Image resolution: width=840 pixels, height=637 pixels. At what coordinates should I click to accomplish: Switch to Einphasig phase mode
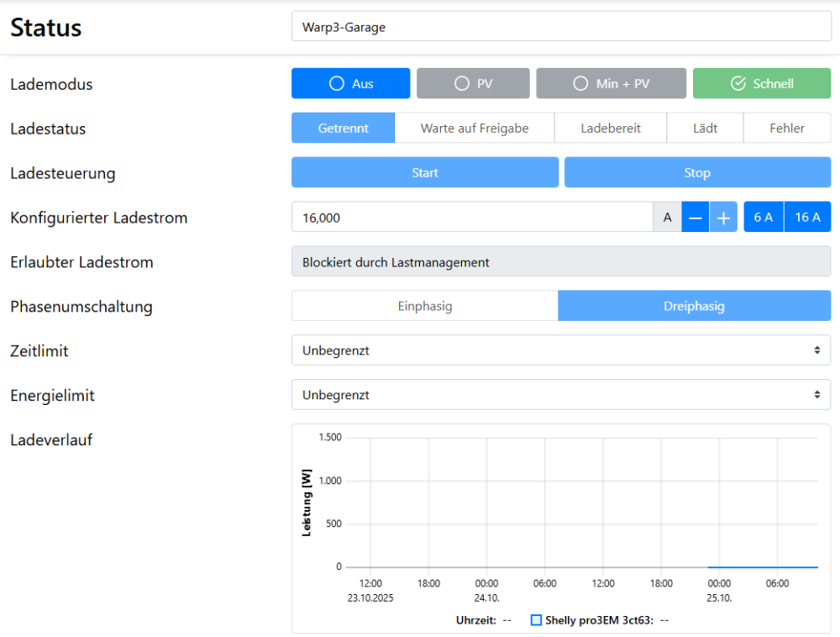424,306
